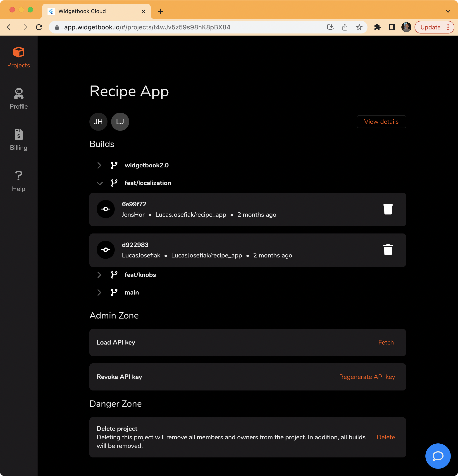Click Regenerate API key

[367, 377]
